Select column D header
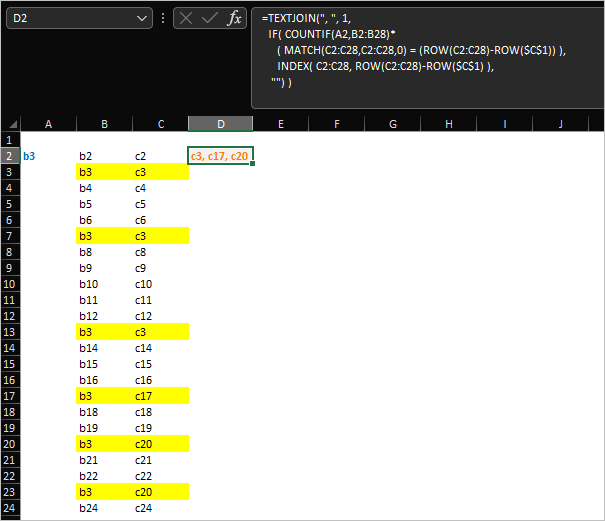605x521 pixels. [x=220, y=124]
